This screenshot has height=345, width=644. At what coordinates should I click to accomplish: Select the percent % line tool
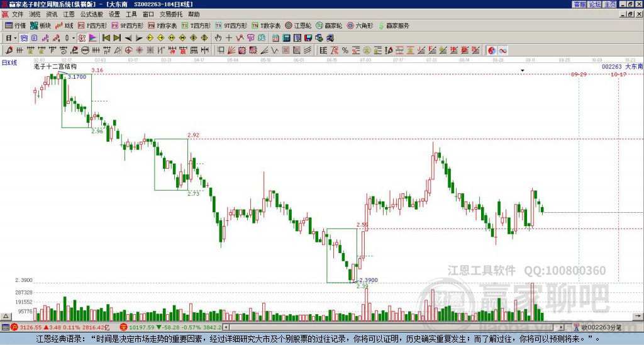coord(345,50)
